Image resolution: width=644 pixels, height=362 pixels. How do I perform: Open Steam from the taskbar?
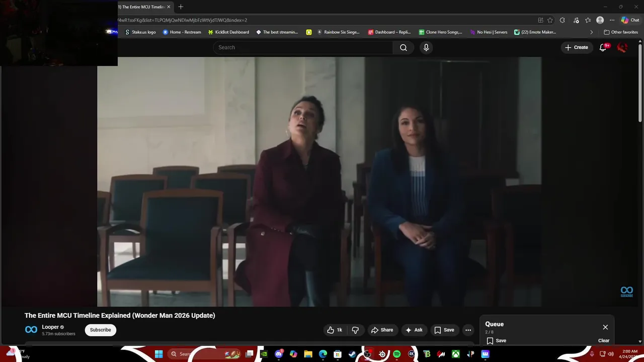point(352,354)
